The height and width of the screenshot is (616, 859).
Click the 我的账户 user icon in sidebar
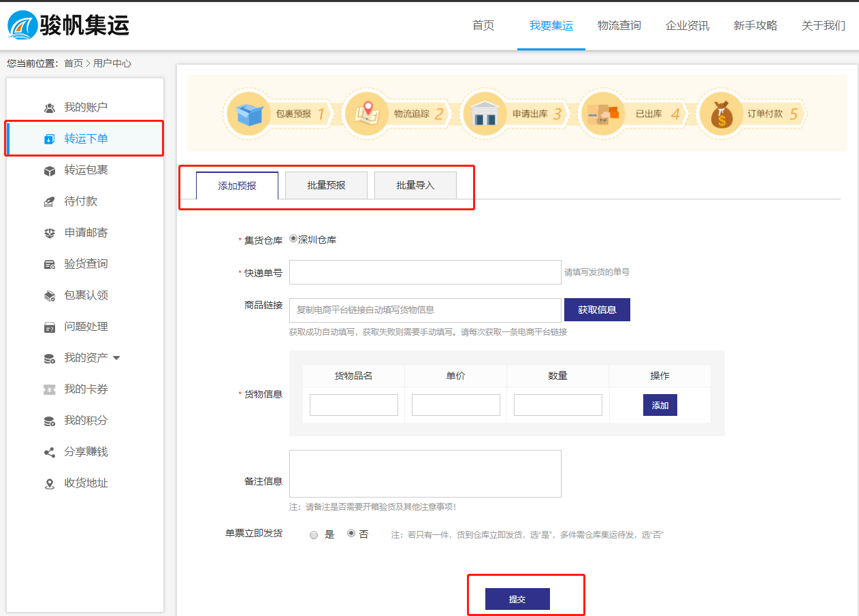50,108
